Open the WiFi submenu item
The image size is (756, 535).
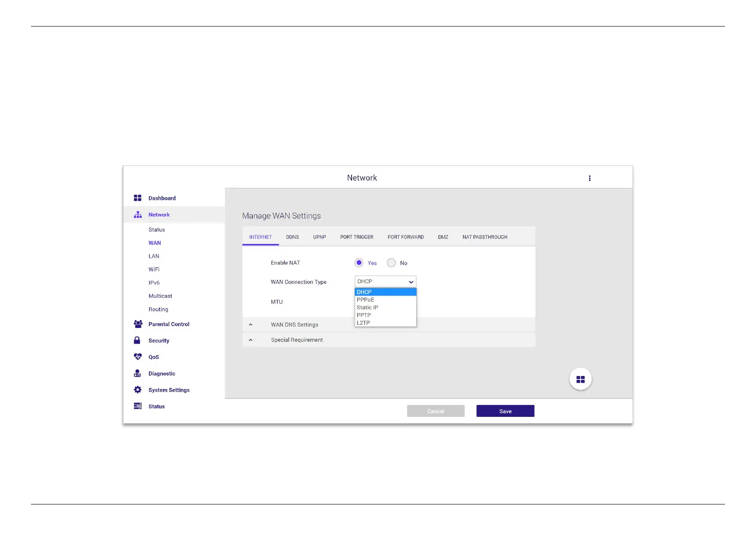coord(154,270)
